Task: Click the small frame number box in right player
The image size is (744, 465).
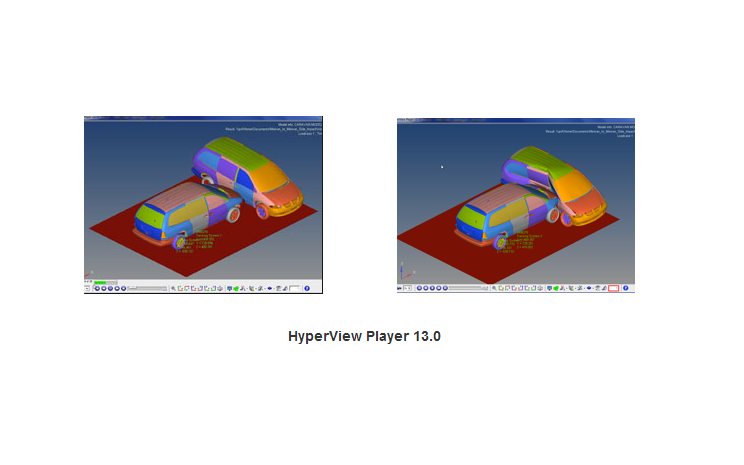Action: click(408, 288)
